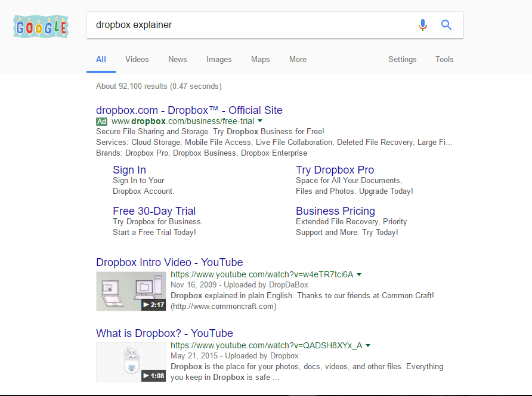Expand arrow beside dropbox.com ad URL
Viewport: 532px width, 396px height.
(260, 121)
